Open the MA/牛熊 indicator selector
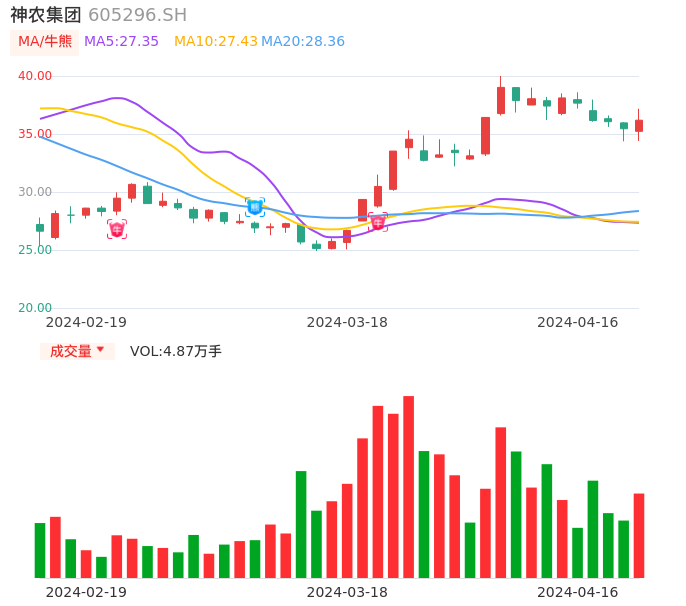The height and width of the screenshot is (606, 686). (45, 42)
